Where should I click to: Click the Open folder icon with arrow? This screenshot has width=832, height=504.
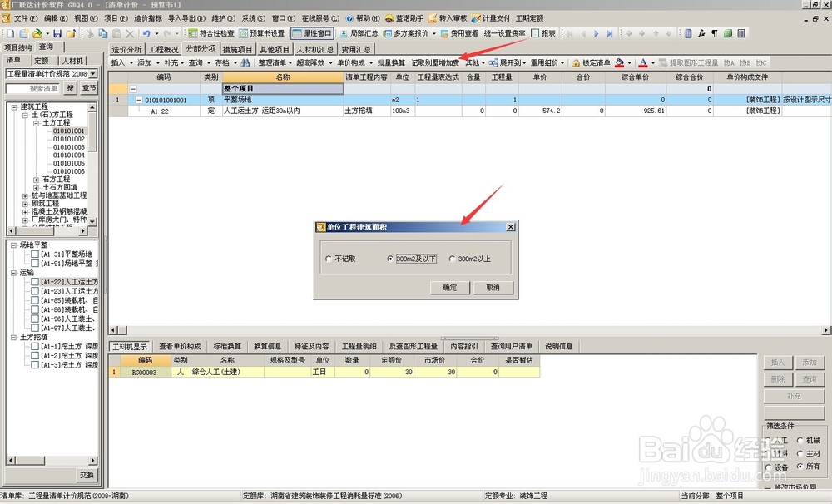click(37, 33)
